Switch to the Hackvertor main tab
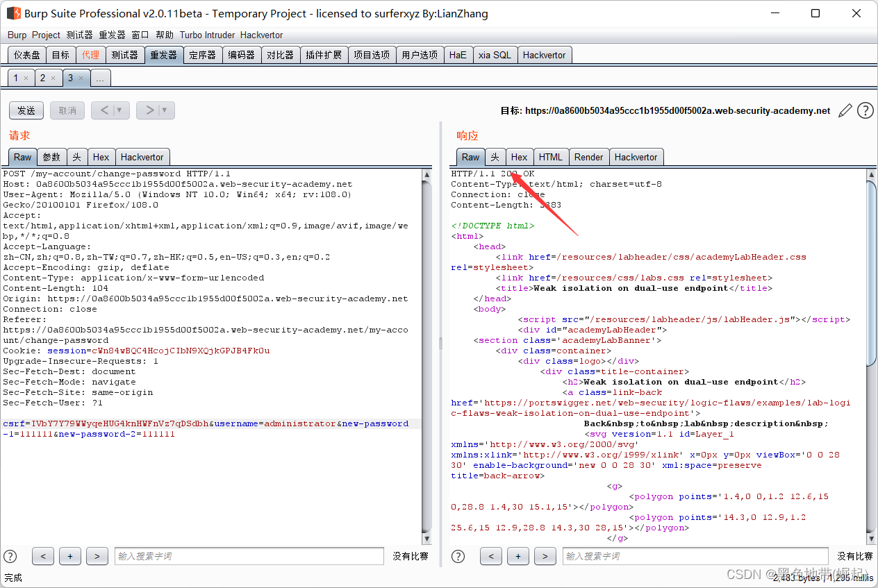Viewport: 878px width, 588px height. coord(544,55)
